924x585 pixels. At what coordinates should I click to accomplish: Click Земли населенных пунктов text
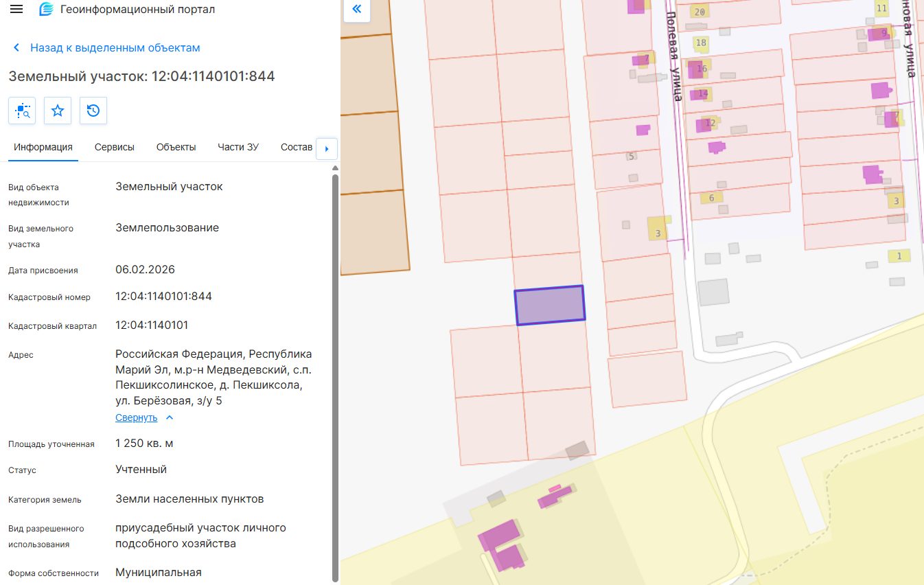pyautogui.click(x=189, y=499)
